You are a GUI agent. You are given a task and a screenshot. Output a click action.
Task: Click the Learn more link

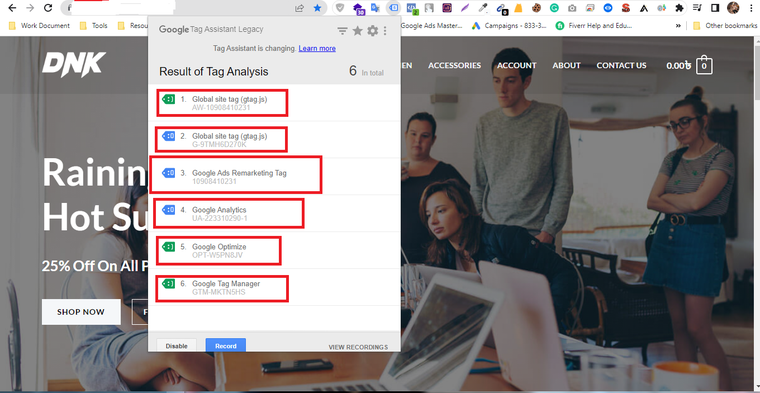click(317, 48)
